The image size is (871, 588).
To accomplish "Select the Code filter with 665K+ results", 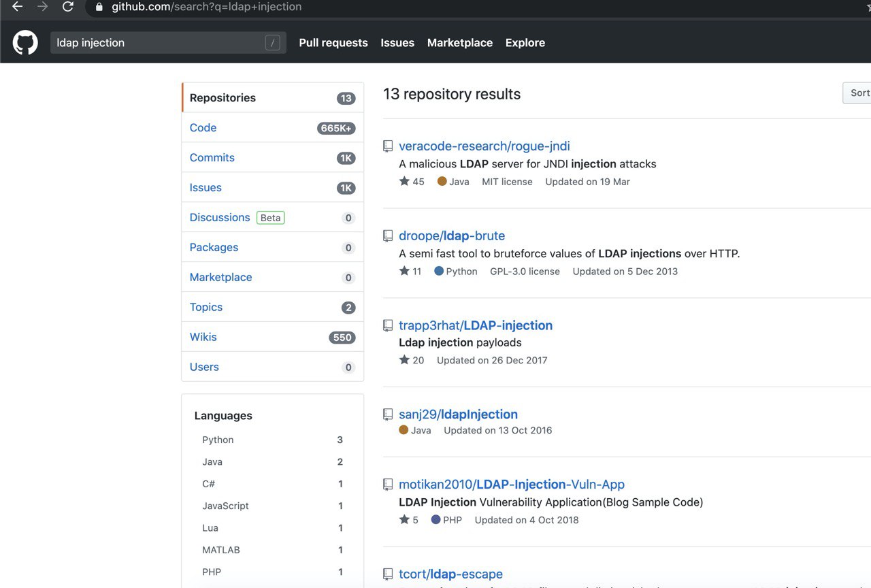I will click(x=273, y=127).
